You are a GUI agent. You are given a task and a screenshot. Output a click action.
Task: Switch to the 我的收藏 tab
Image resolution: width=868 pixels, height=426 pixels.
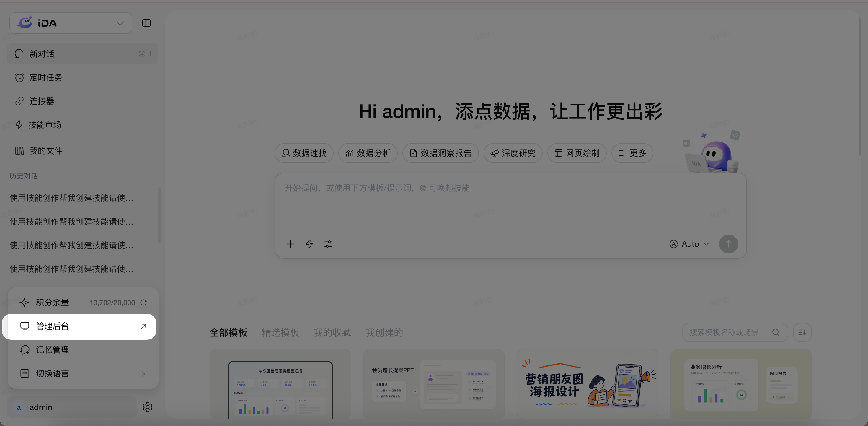coord(332,333)
